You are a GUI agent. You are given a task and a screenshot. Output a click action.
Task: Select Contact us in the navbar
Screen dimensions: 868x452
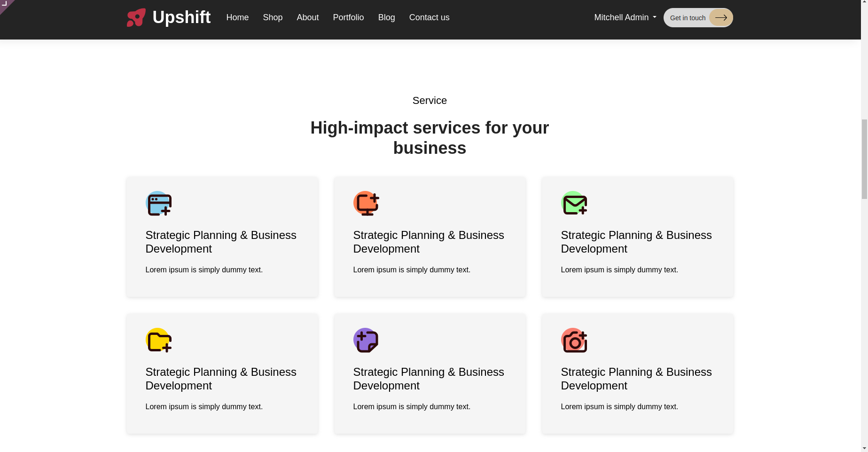[429, 17]
